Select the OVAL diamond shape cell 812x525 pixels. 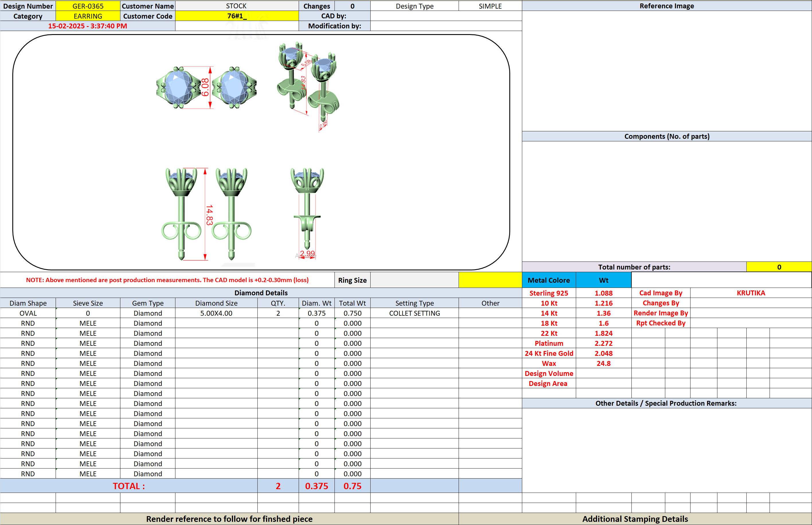[28, 313]
